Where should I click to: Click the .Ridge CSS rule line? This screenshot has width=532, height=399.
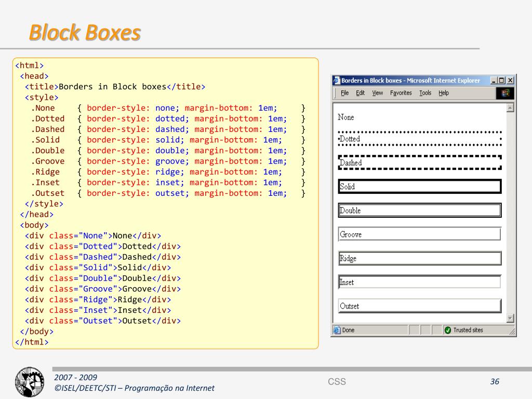coord(168,172)
